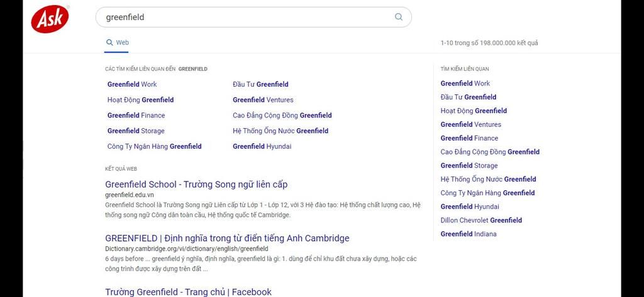Click the greenfield.edu.vn URL text
644x297 pixels.
(130, 195)
